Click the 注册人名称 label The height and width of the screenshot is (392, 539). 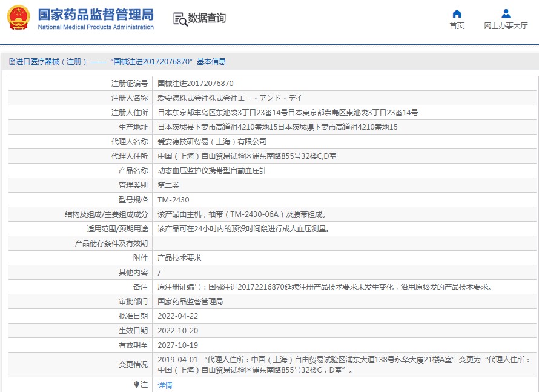point(129,98)
